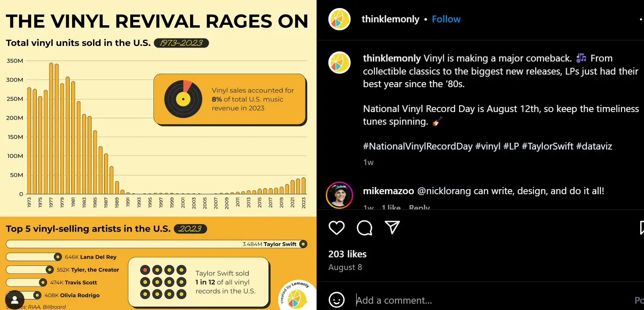View the 203 likes list
The image size is (644, 310).
pyautogui.click(x=347, y=254)
